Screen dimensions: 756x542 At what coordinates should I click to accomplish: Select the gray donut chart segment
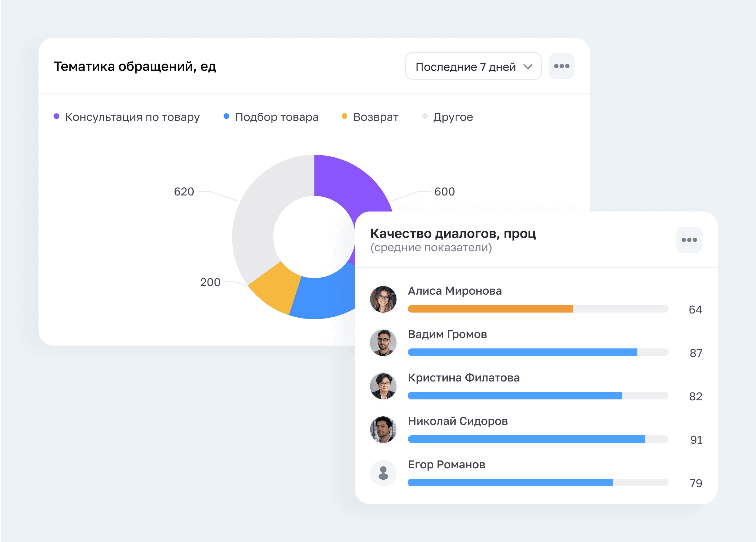point(263,213)
